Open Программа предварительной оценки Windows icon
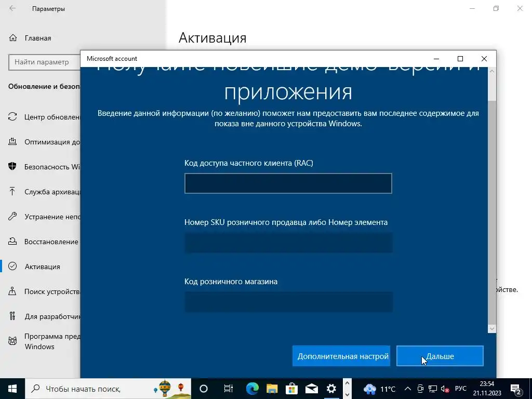 [x=12, y=341]
